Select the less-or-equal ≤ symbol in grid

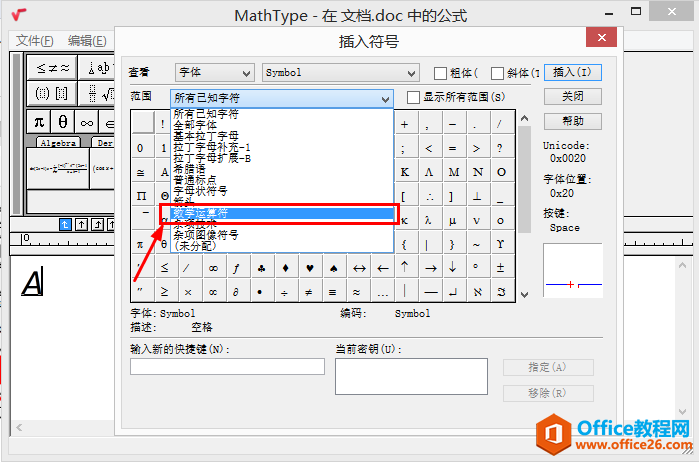tap(164, 268)
